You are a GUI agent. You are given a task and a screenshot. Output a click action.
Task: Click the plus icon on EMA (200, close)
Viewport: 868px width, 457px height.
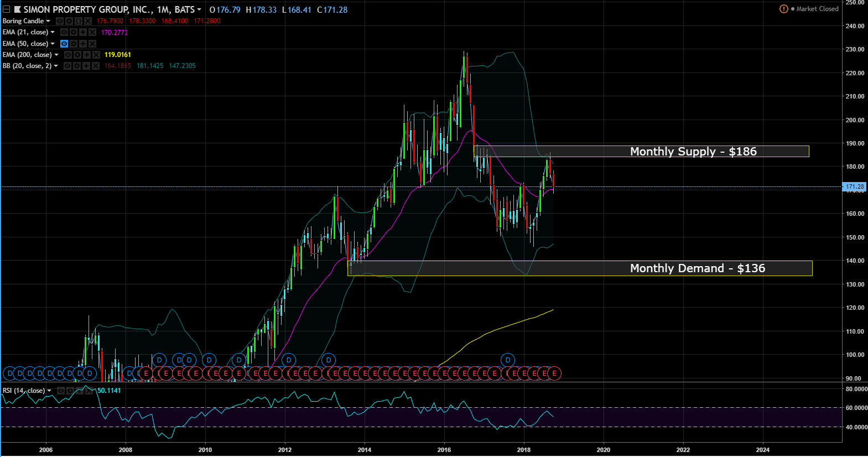coord(87,55)
